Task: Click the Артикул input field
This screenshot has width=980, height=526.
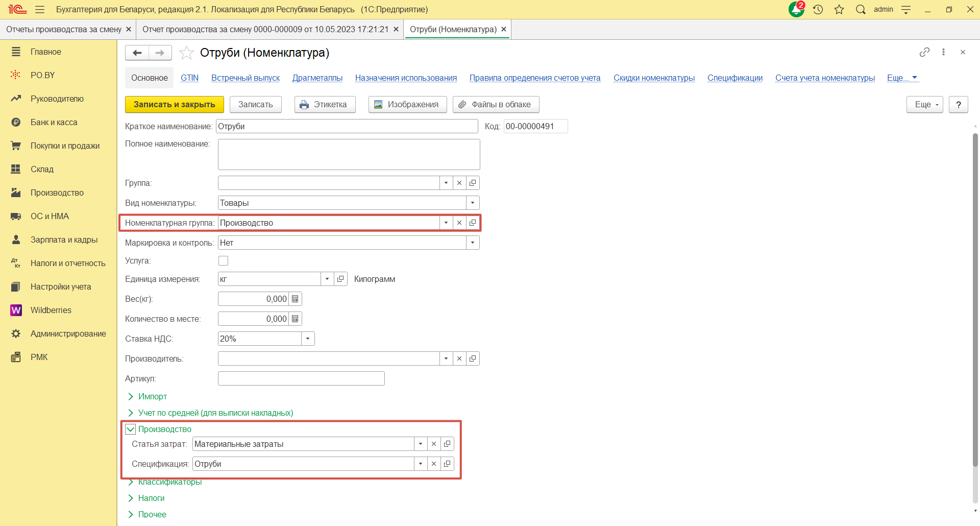Action: (x=301, y=378)
